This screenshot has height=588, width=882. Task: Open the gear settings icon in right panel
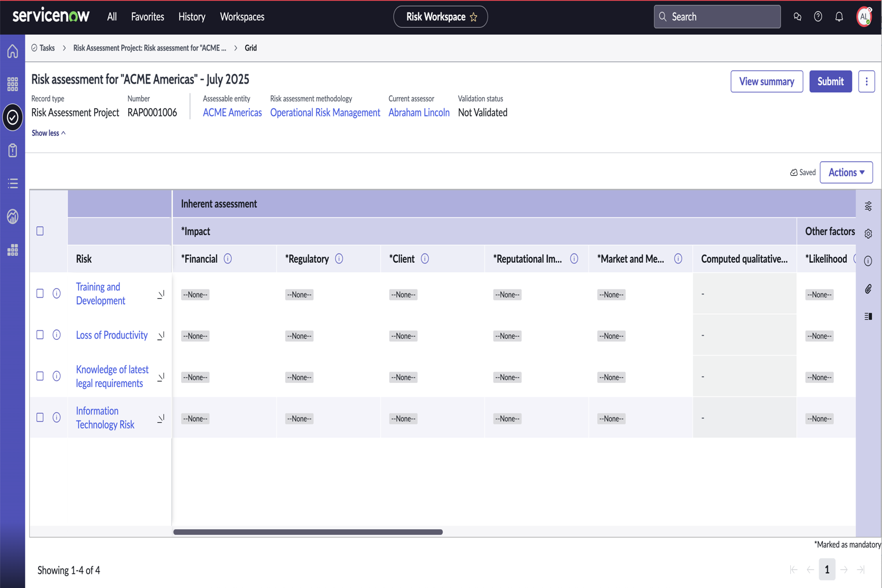[868, 233]
